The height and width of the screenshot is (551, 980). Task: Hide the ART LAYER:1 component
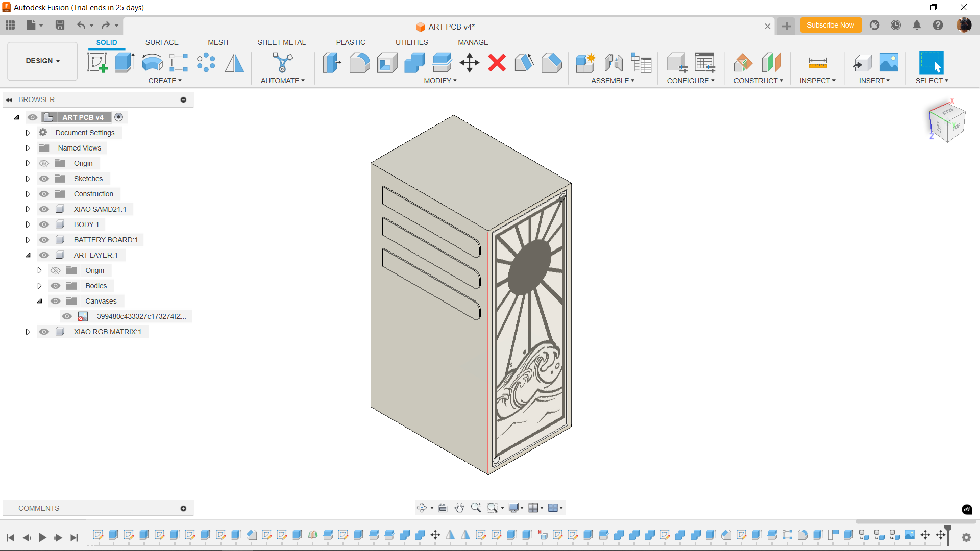(44, 255)
